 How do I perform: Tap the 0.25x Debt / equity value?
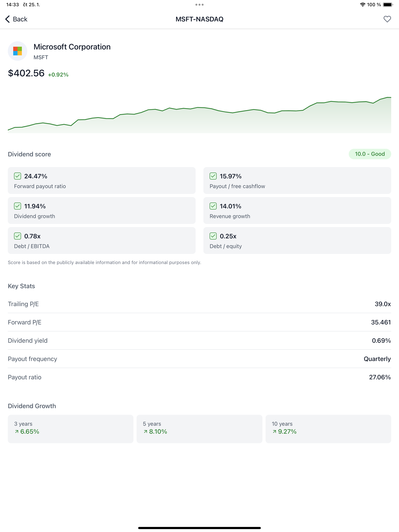pyautogui.click(x=228, y=236)
